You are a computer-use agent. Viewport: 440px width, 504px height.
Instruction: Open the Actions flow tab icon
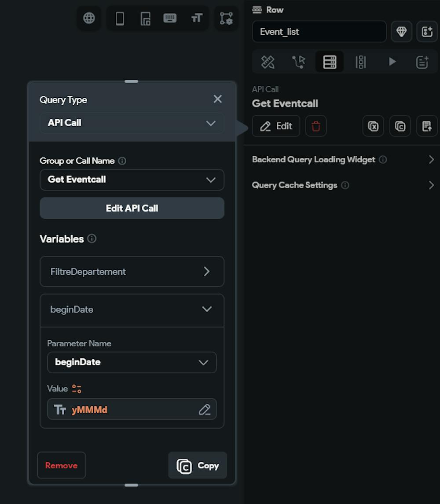[x=298, y=62]
